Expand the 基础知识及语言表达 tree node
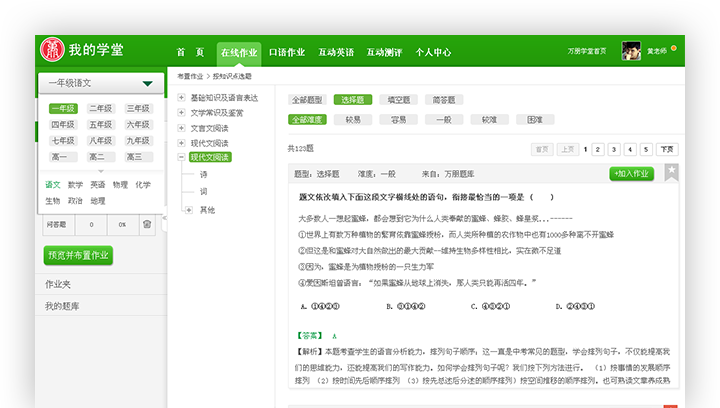This screenshot has height=408, width=720. coord(181,98)
